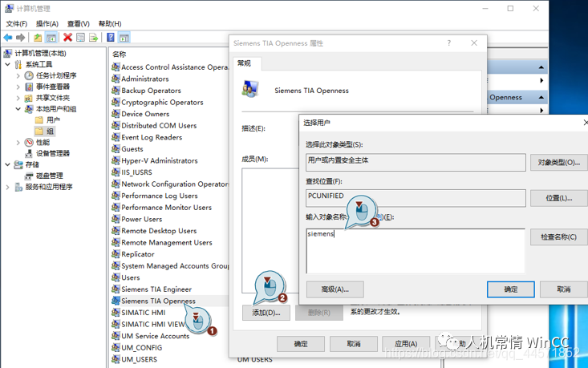Click the 名称 column header
Image resolution: width=588 pixels, height=368 pixels.
120,54
